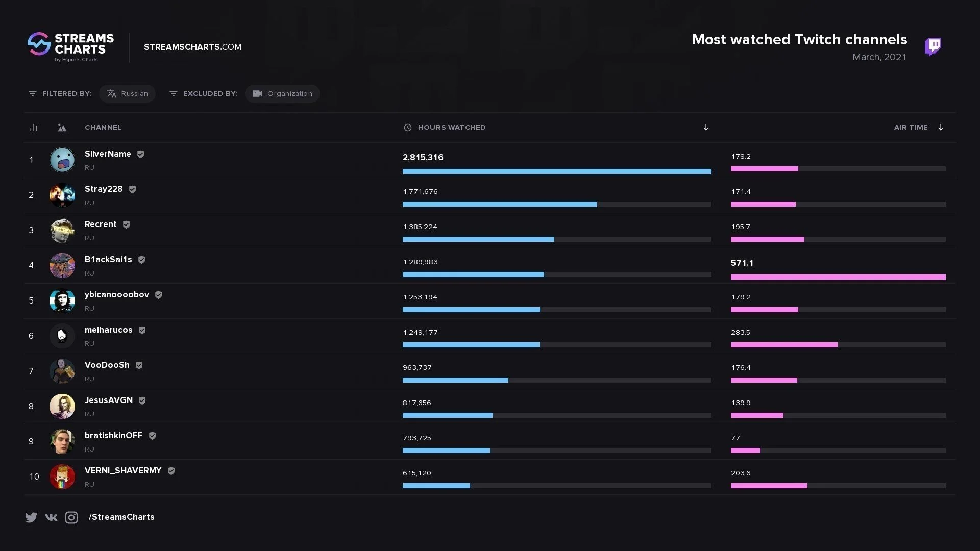Click the Twitch logo icon
The image size is (980, 551).
click(933, 47)
